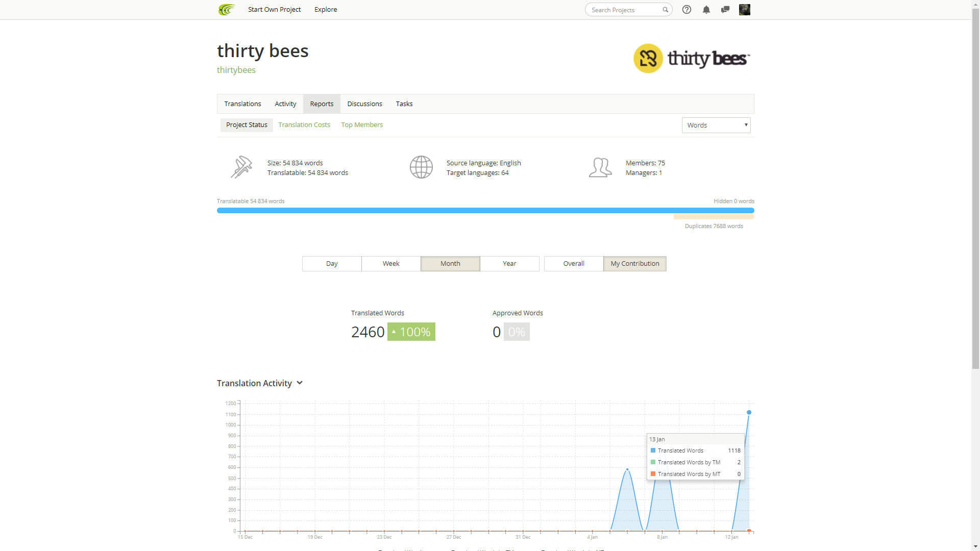
Task: Click the members people icon
Action: click(x=600, y=167)
